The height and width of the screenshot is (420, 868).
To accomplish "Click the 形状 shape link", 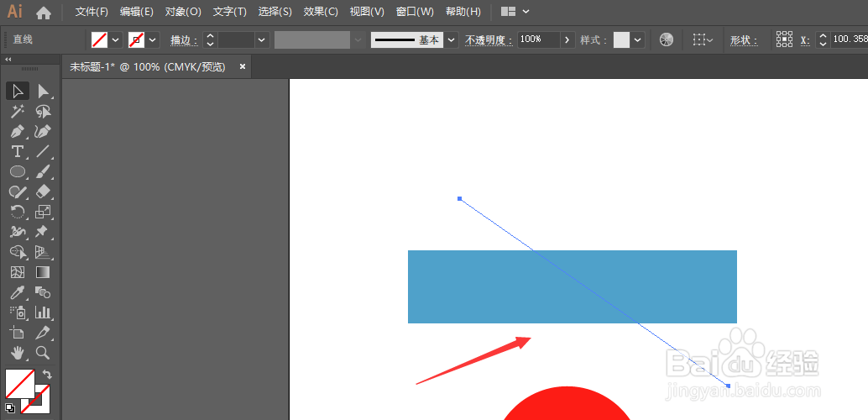I will 744,39.
